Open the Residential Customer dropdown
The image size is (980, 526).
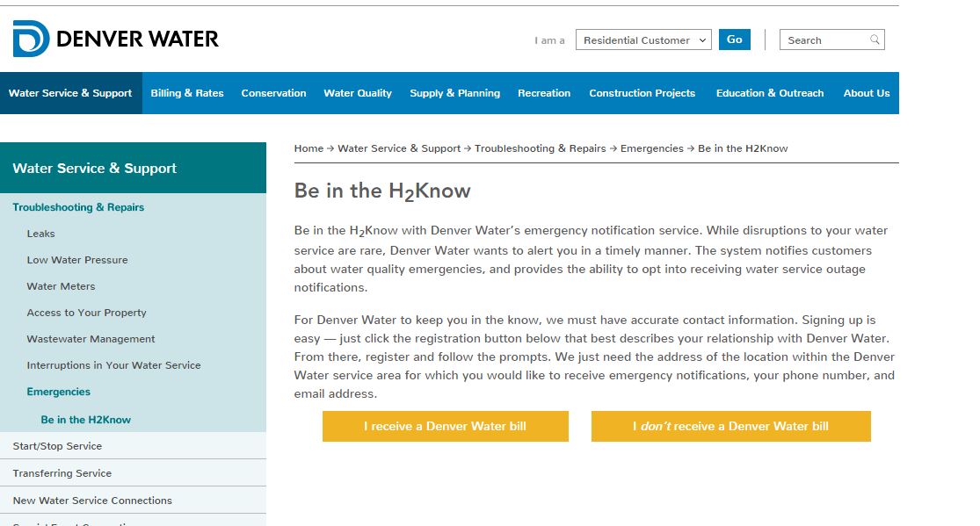(x=642, y=40)
